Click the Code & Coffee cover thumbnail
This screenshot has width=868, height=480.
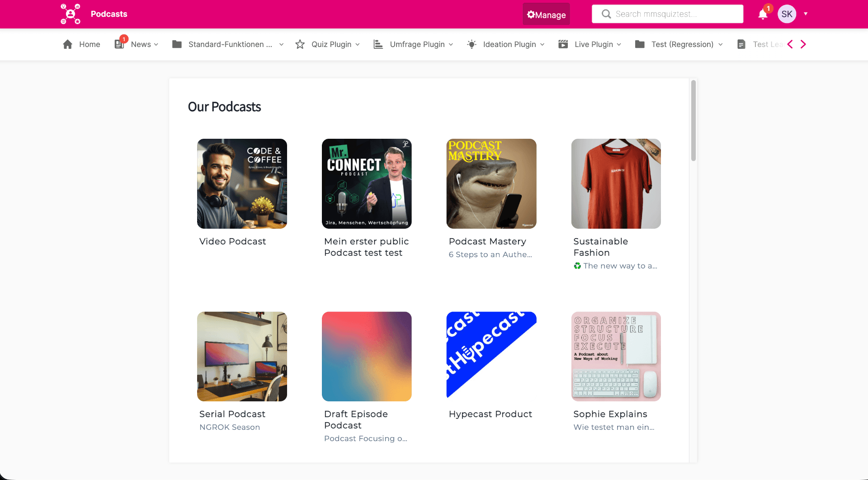point(242,184)
